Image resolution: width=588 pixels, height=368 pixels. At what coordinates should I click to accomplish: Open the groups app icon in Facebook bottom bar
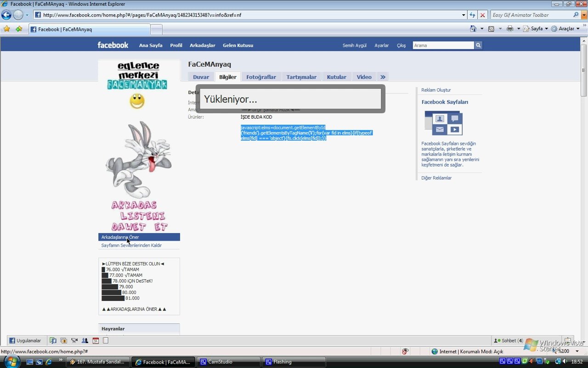click(x=85, y=341)
